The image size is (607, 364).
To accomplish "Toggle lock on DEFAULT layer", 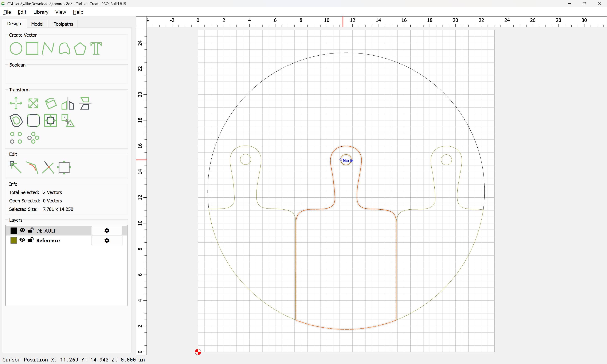I will click(31, 230).
